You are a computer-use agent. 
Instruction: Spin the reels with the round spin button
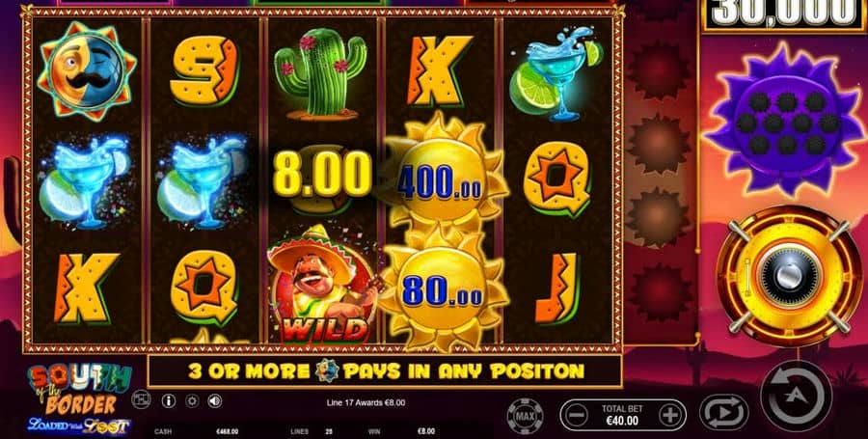pyautogui.click(x=796, y=396)
